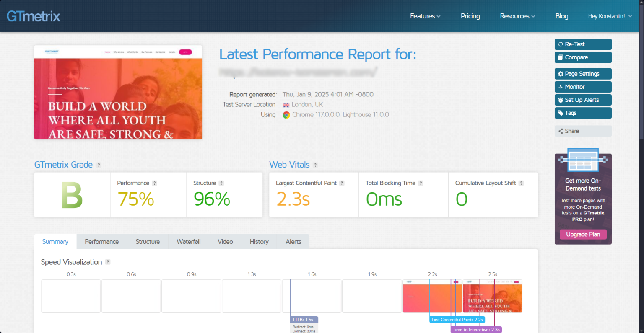The width and height of the screenshot is (644, 333).
Task: Click the Upgrade Plan button
Action: [x=583, y=234]
